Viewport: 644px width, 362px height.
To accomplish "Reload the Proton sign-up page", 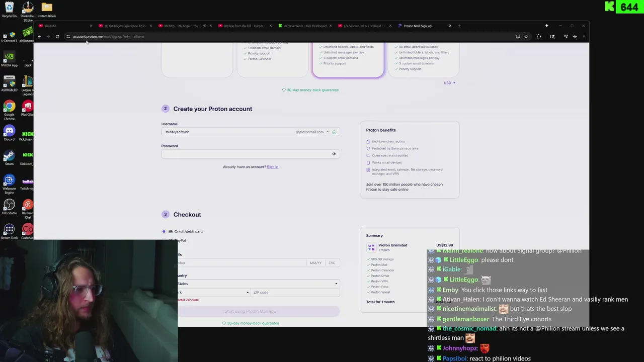I will 57,36.
